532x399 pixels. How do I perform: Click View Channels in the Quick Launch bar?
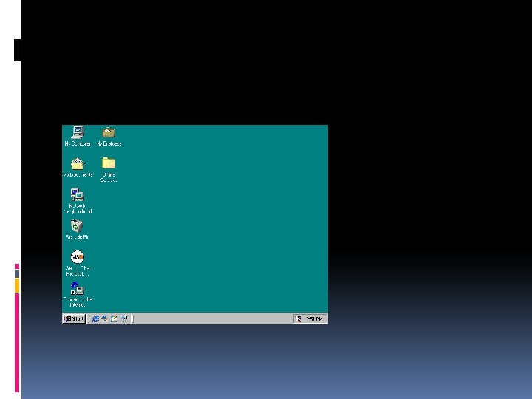tap(124, 318)
